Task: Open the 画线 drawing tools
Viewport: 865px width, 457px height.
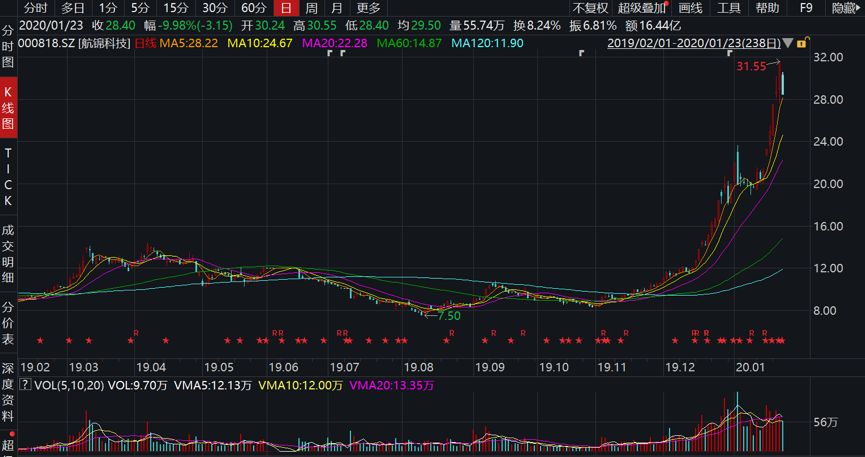Action: pyautogui.click(x=691, y=8)
